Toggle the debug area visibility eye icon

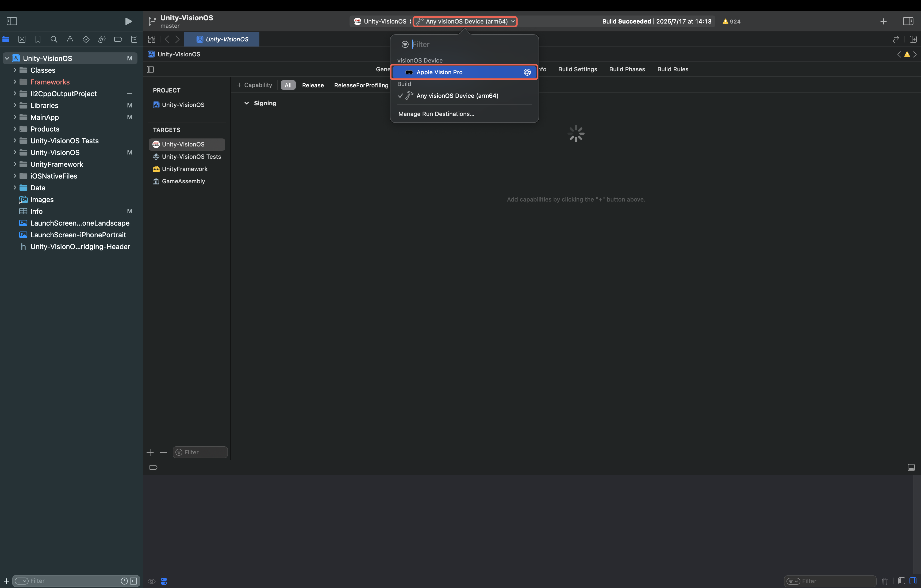click(x=151, y=581)
